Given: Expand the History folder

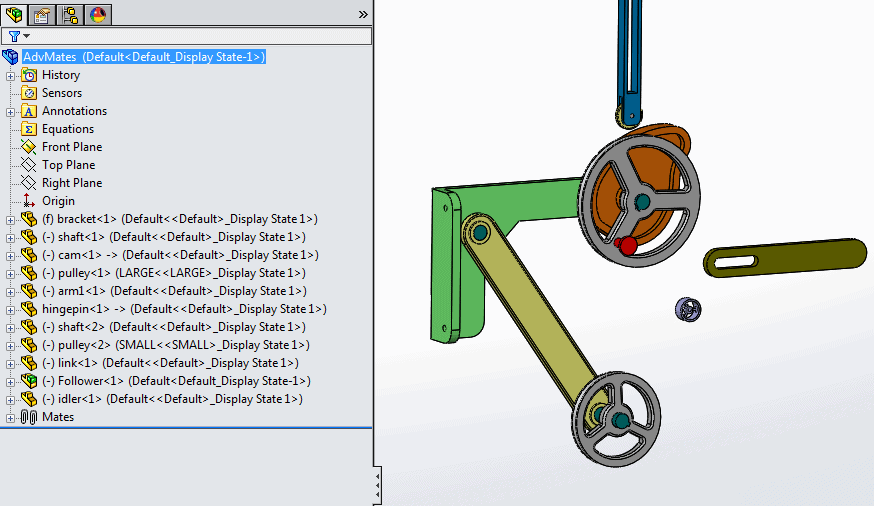Looking at the screenshot, I should click(11, 75).
